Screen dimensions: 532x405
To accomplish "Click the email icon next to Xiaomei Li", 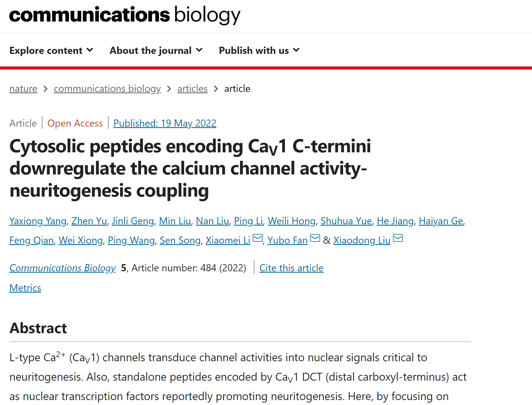I will pos(257,238).
